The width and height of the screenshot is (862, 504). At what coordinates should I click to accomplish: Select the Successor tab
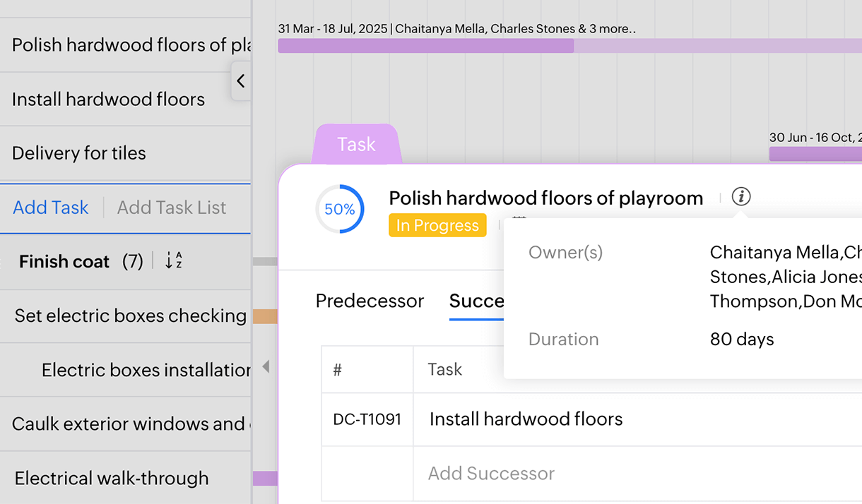[477, 301]
